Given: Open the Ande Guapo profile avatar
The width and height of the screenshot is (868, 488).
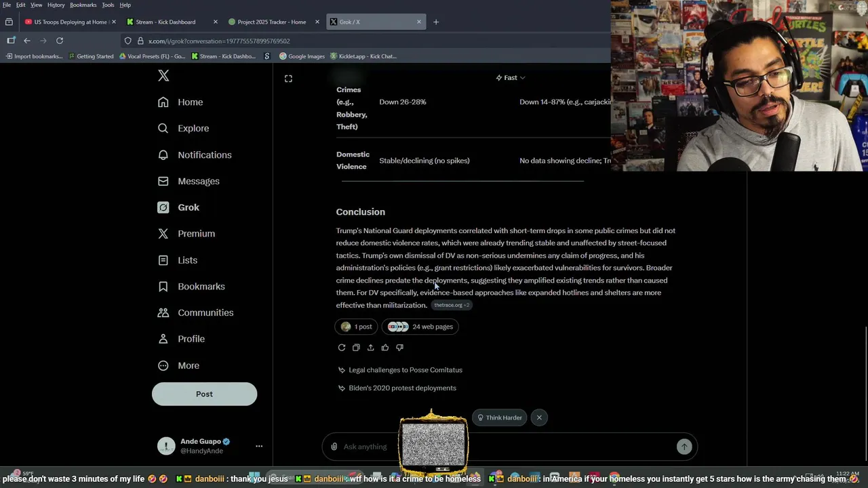Looking at the screenshot, I should pos(166,445).
